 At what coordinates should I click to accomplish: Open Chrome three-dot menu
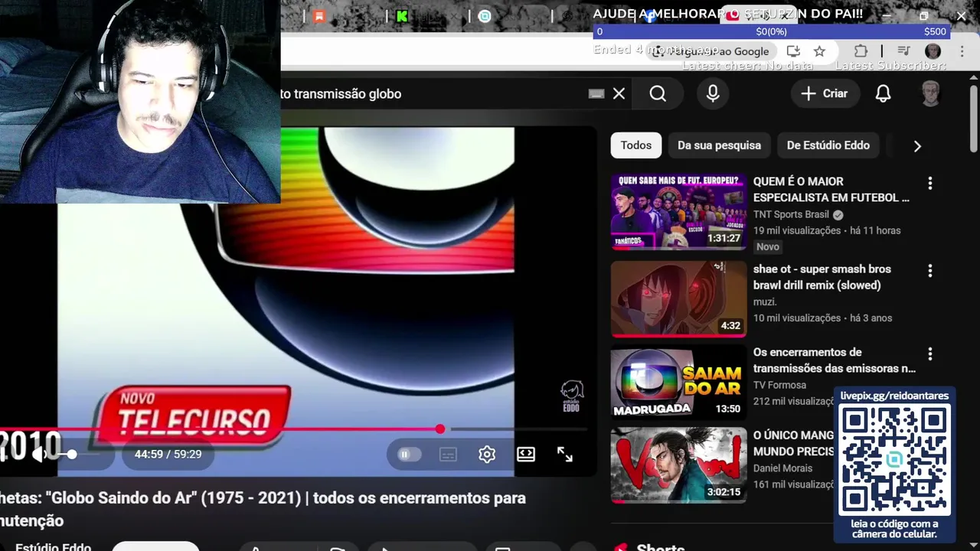[x=962, y=51]
